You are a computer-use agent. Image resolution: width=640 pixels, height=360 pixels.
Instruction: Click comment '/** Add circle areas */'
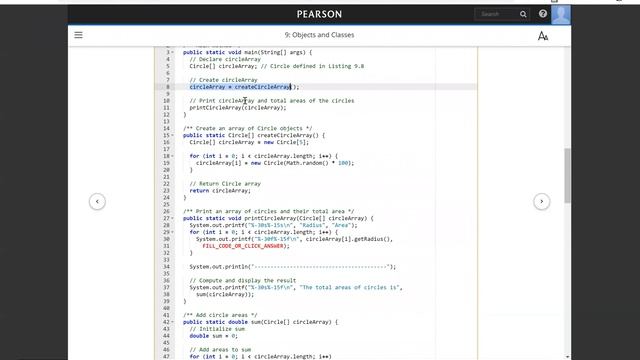[x=220, y=315]
